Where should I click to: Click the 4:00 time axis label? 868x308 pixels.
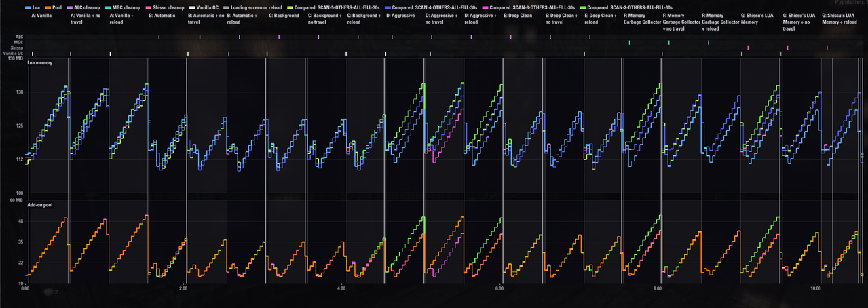click(341, 288)
